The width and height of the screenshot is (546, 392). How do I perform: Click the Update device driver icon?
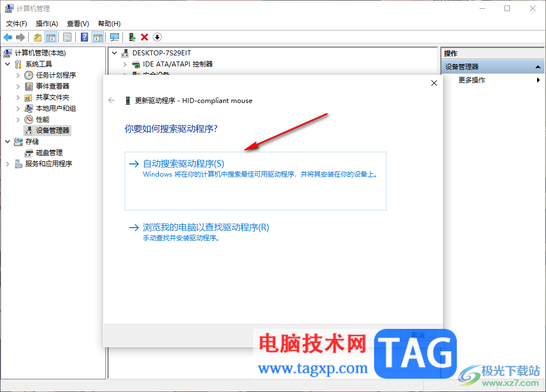click(x=132, y=37)
